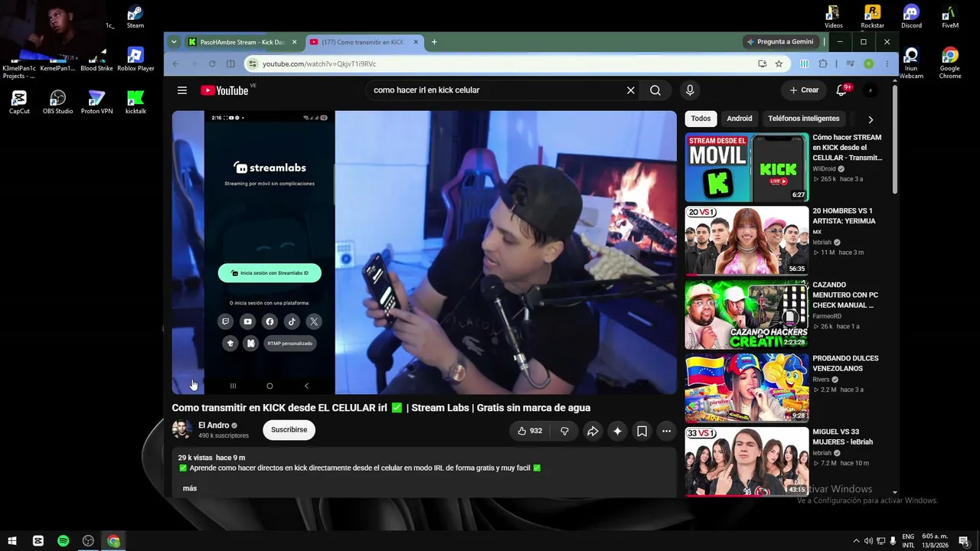Clear the YouTube search query
The height and width of the screenshot is (551, 980).
[x=631, y=90]
